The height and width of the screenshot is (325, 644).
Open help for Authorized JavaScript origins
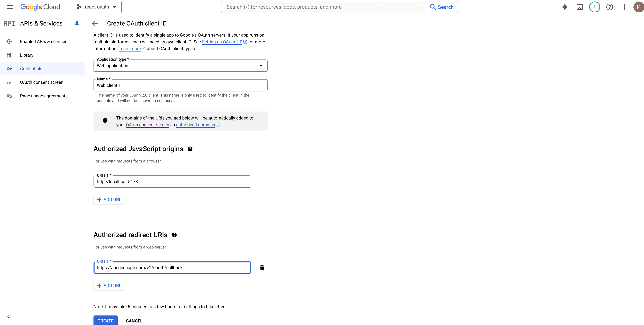tap(190, 149)
